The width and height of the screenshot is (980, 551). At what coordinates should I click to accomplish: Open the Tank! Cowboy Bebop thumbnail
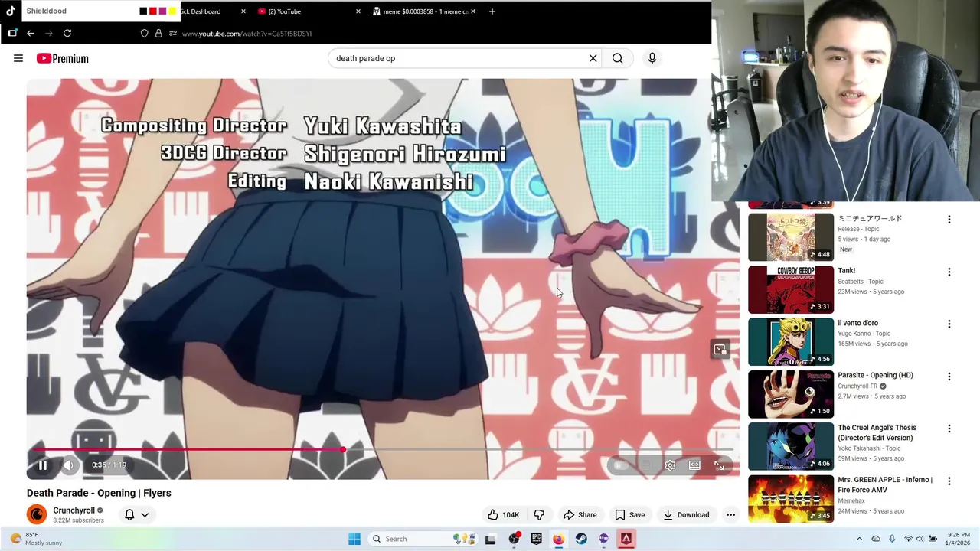[791, 289]
